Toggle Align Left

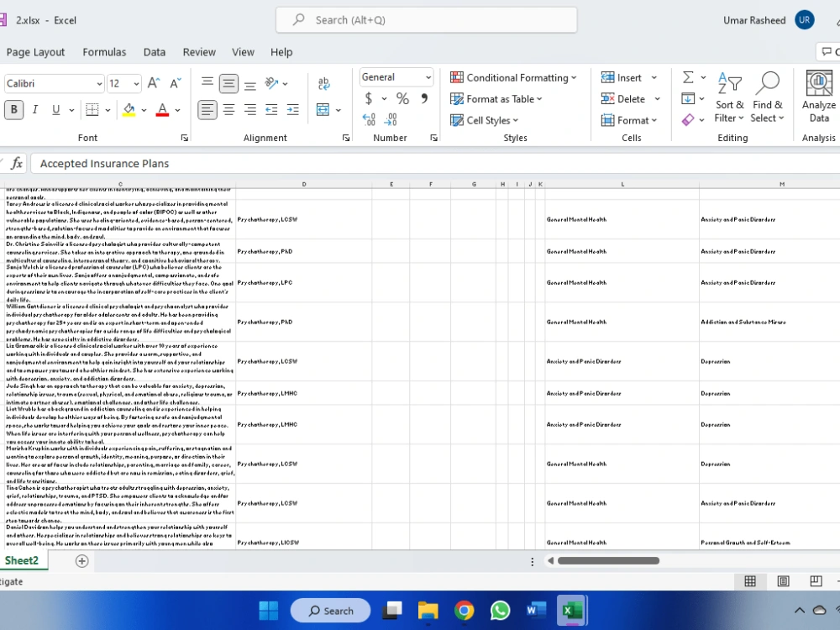click(207, 110)
